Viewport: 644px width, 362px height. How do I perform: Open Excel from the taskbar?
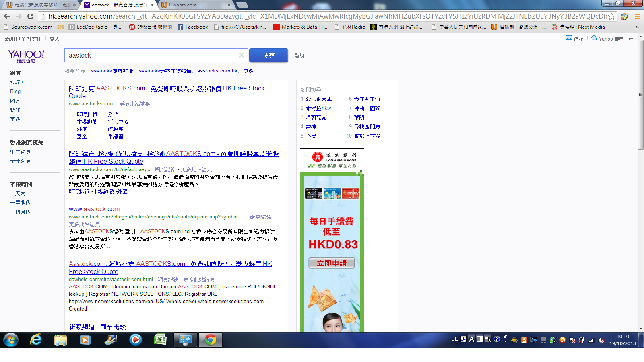[161, 340]
